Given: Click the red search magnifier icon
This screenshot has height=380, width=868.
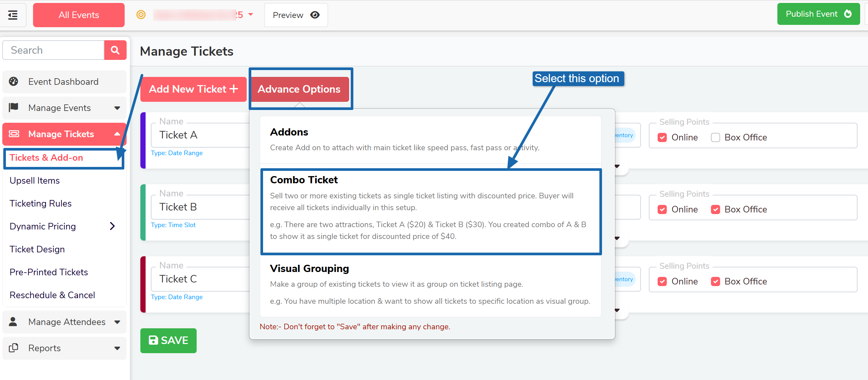Looking at the screenshot, I should (115, 50).
